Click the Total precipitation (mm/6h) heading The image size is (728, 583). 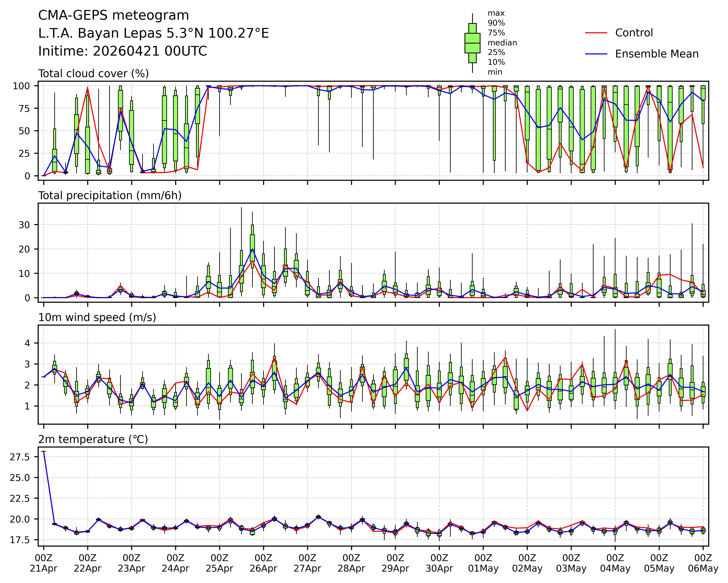(x=110, y=196)
